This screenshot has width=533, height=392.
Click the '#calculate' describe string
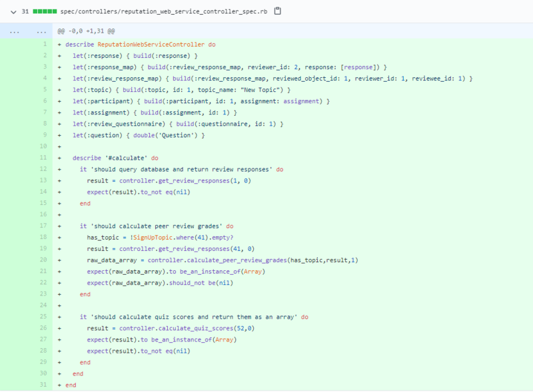pyautogui.click(x=126, y=158)
